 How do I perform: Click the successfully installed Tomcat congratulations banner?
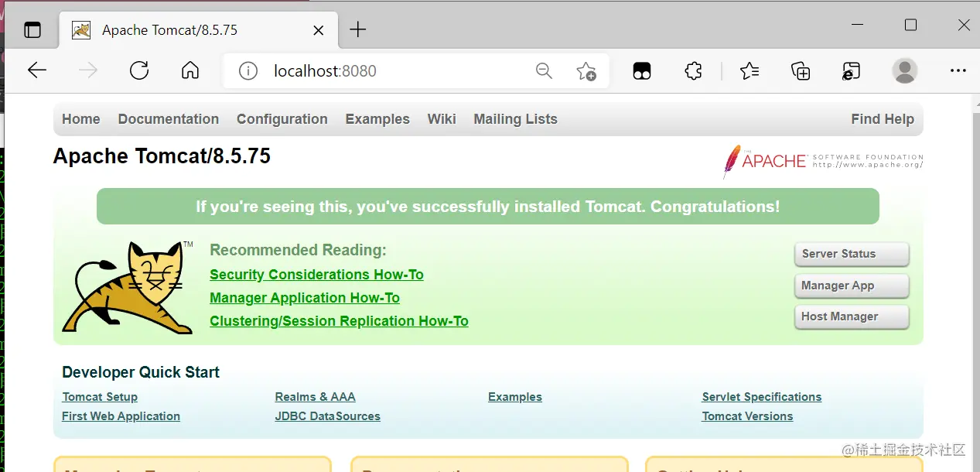click(x=488, y=207)
